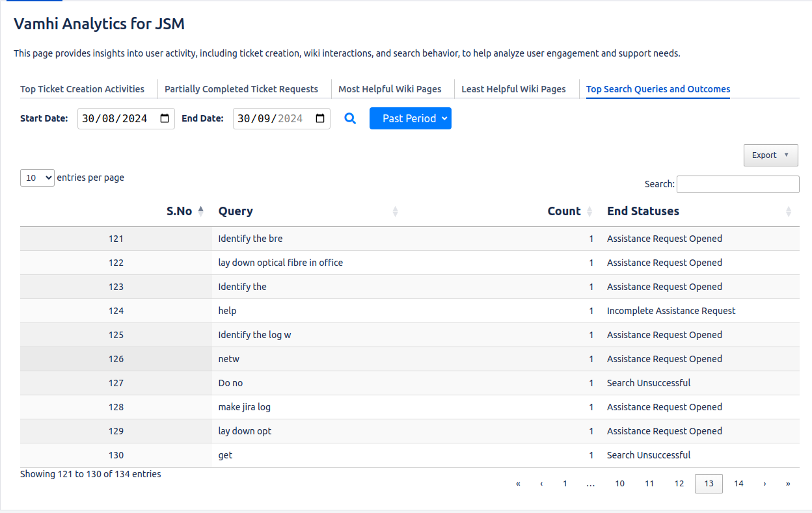The image size is (812, 513).
Task: Go to the previous page arrow
Action: (x=541, y=484)
